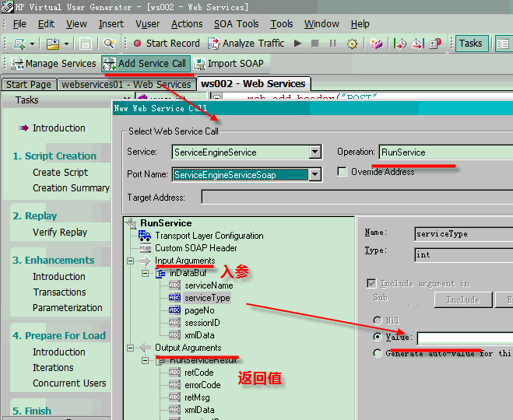Click the Insert end transaction icon
The image size is (513, 420).
418,44
